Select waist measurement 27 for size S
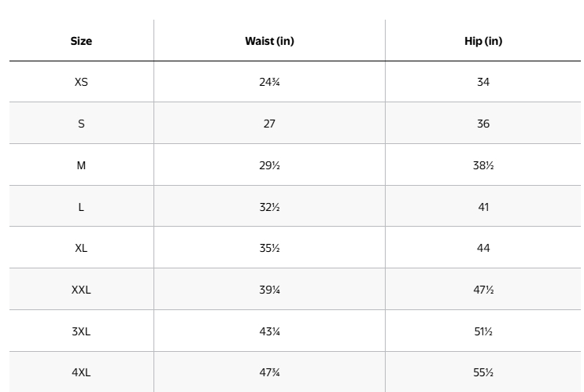 269,124
